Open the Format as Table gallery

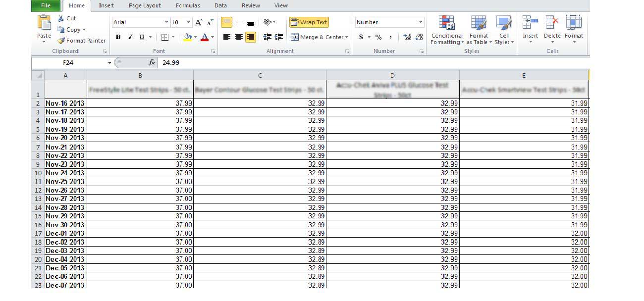click(479, 30)
